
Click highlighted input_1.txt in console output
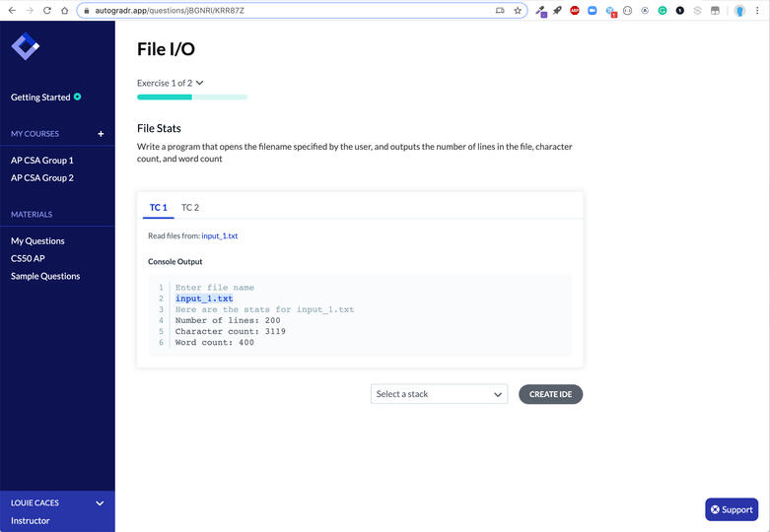click(x=204, y=299)
